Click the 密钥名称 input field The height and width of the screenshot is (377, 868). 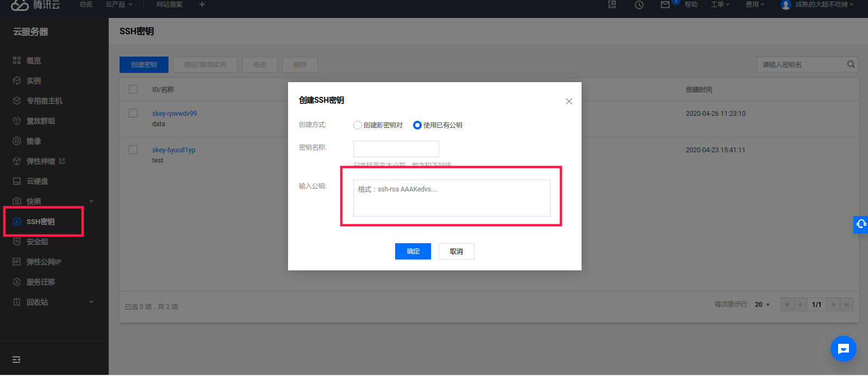[x=396, y=149]
